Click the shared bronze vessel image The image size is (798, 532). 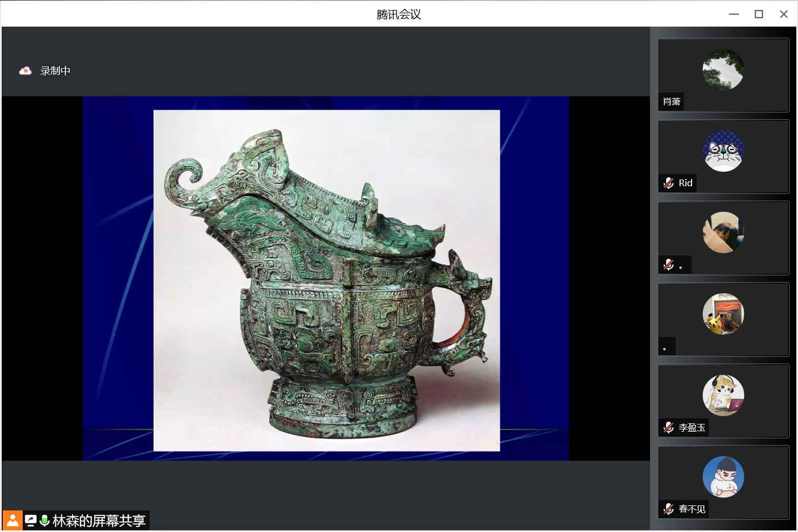(326, 280)
